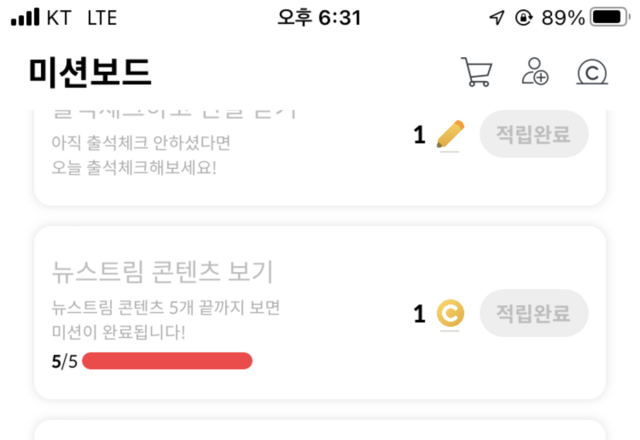
Task: Open the shopping cart icon
Action: (x=476, y=72)
